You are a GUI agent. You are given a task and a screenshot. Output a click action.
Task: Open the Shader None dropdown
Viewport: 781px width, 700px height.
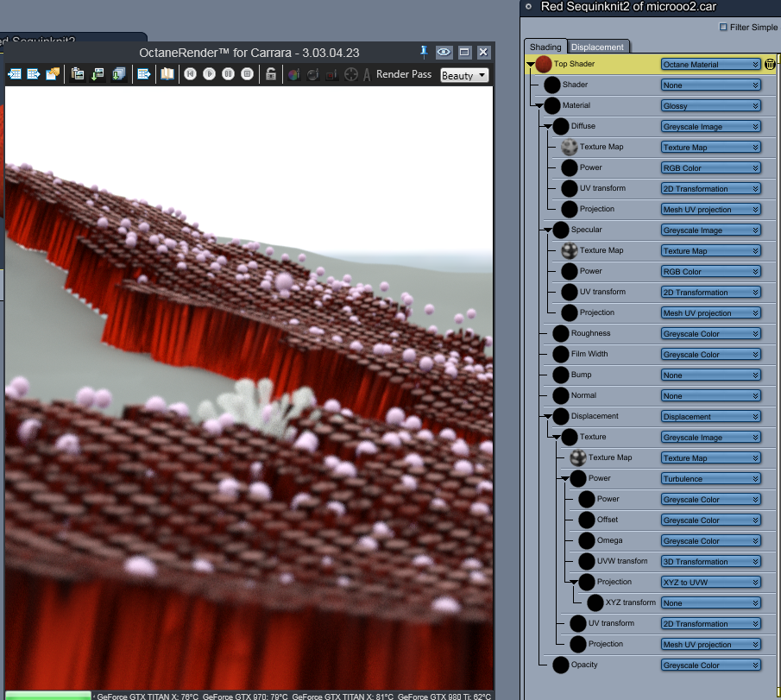point(711,85)
